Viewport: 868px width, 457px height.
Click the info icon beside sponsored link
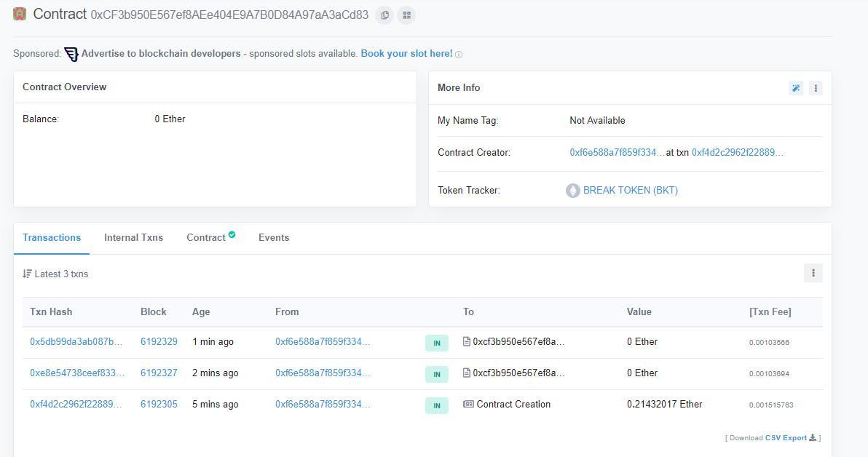pos(459,55)
